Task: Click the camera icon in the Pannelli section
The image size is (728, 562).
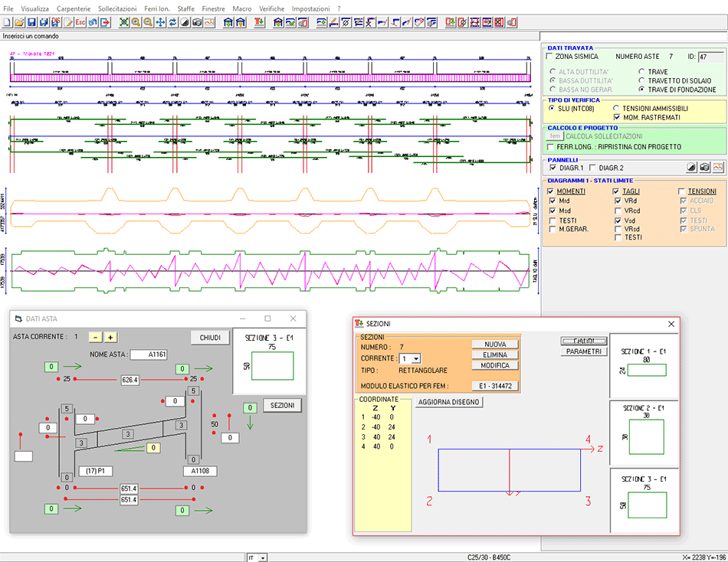Action: tap(705, 167)
